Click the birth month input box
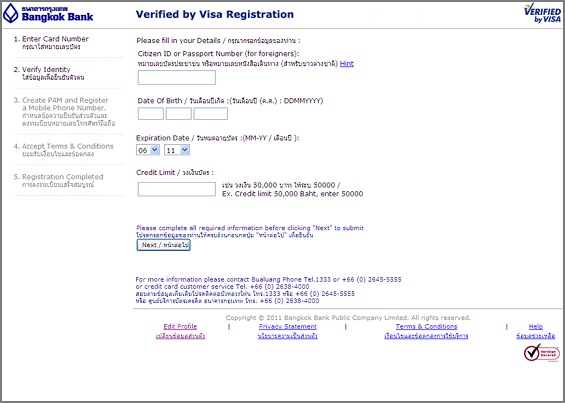The image size is (565, 403). [x=178, y=114]
